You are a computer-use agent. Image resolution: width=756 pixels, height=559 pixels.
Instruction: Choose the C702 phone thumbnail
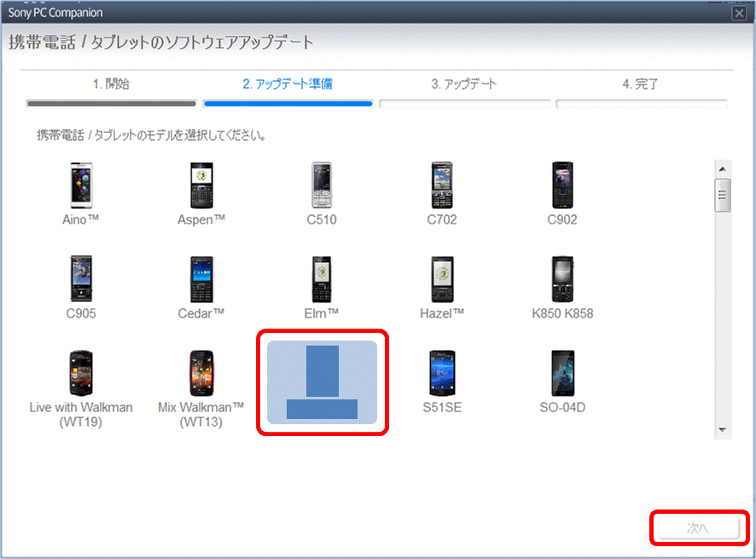tap(442, 185)
